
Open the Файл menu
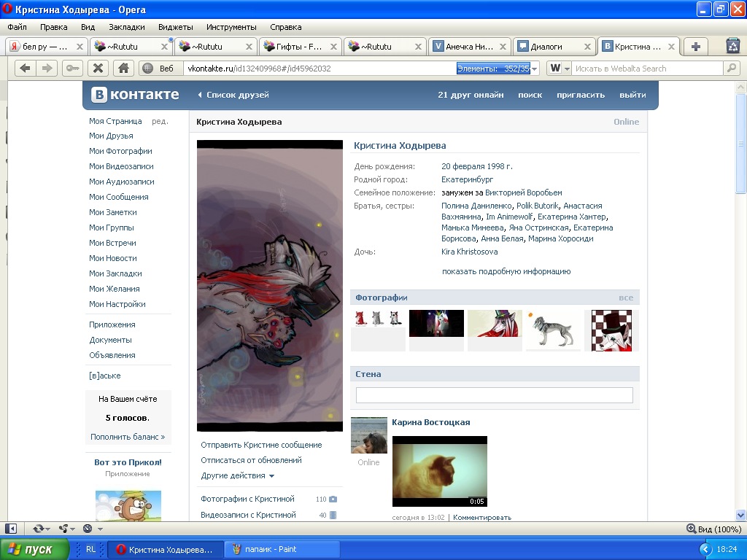(x=18, y=27)
